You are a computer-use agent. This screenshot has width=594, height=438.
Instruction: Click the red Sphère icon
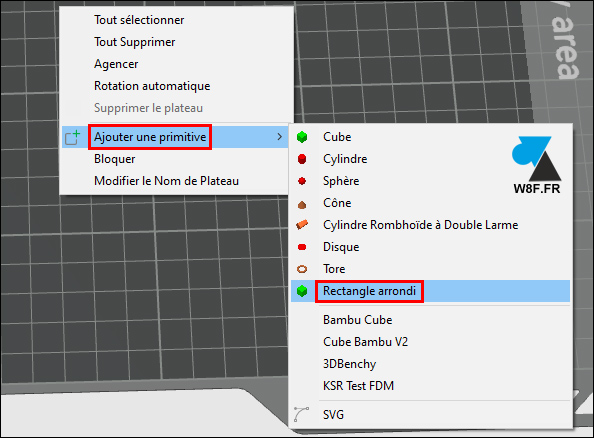pyautogui.click(x=302, y=181)
